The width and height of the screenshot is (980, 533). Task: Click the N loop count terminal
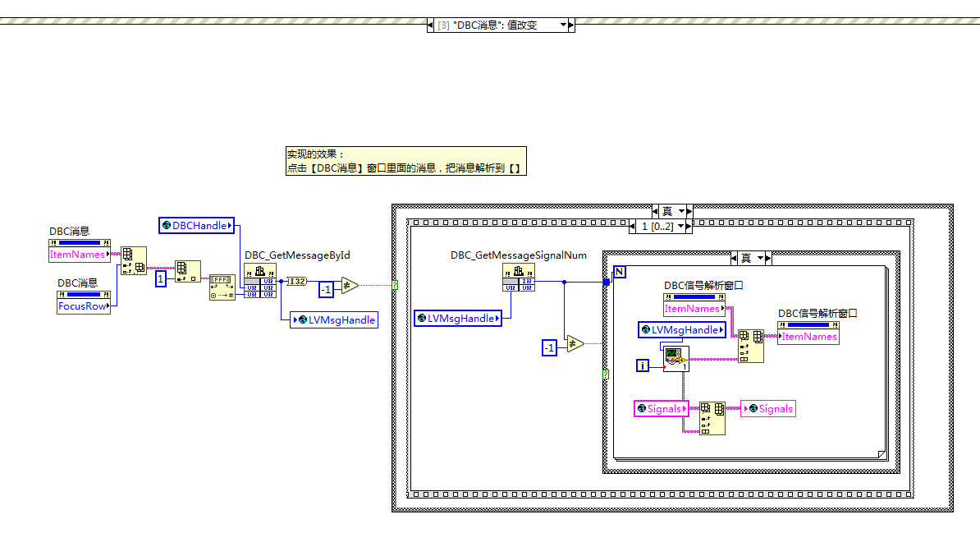click(620, 272)
